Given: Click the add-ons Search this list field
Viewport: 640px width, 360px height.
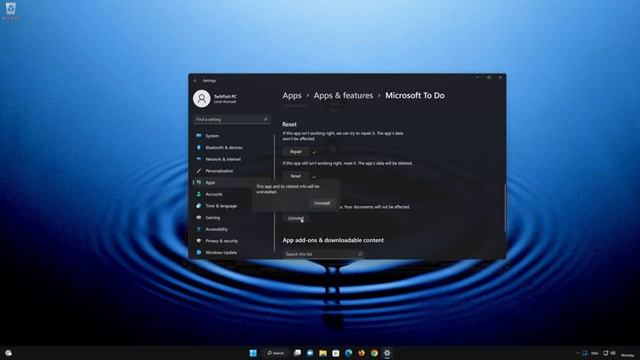Looking at the screenshot, I should coord(323,254).
